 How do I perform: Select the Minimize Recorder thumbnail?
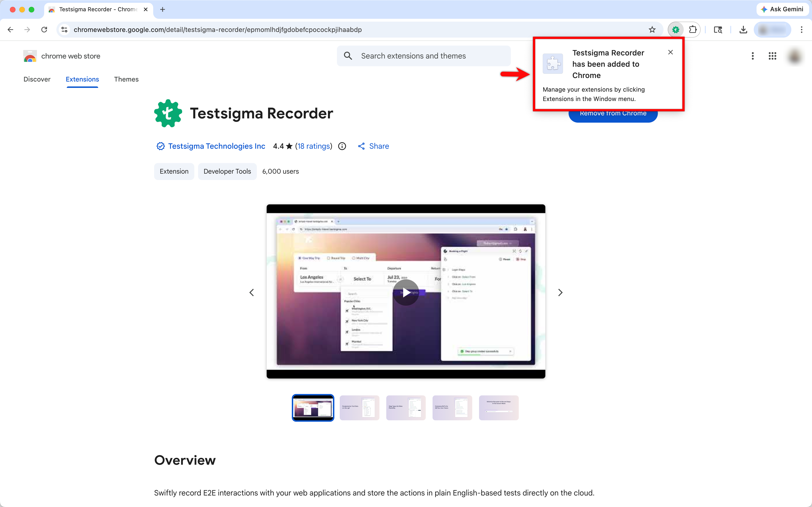(499, 408)
